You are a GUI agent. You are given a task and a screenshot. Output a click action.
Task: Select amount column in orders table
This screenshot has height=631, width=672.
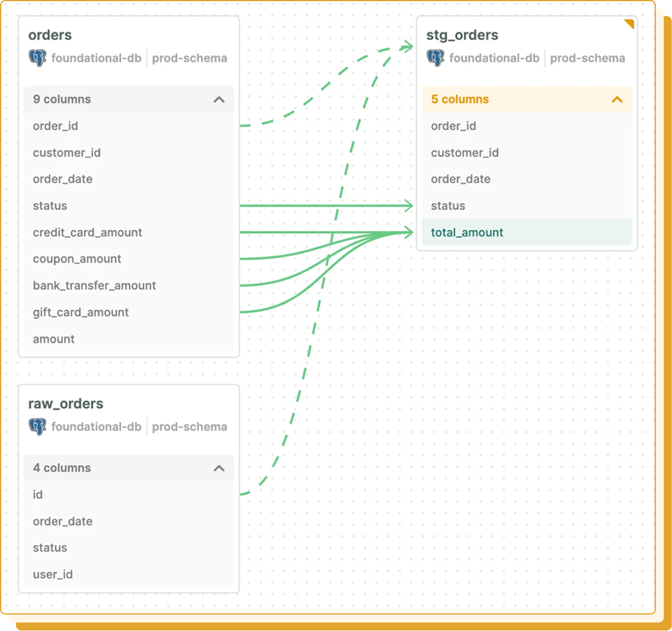point(129,339)
